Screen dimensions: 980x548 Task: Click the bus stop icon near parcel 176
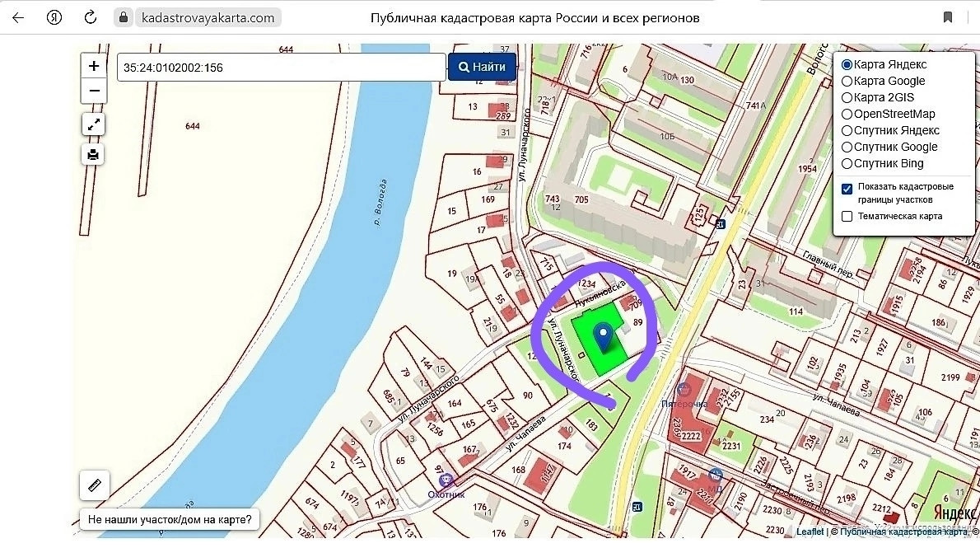pyautogui.click(x=637, y=507)
